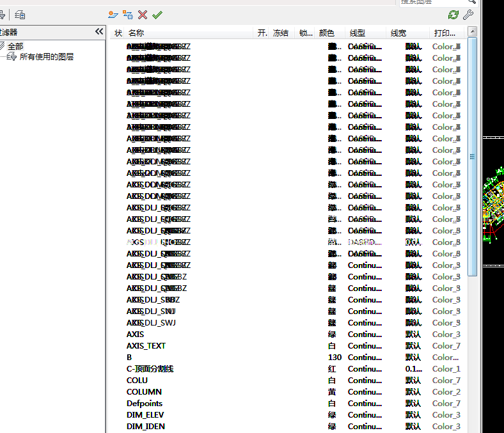Click the magnifier icon in the search box
The width and height of the screenshot is (504, 433).
tap(472, 2)
